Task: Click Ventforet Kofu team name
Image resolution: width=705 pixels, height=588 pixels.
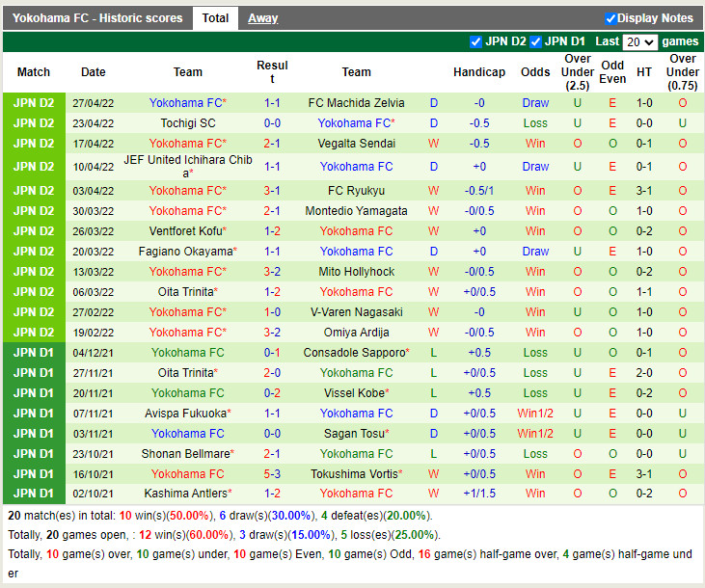Action: 184,231
